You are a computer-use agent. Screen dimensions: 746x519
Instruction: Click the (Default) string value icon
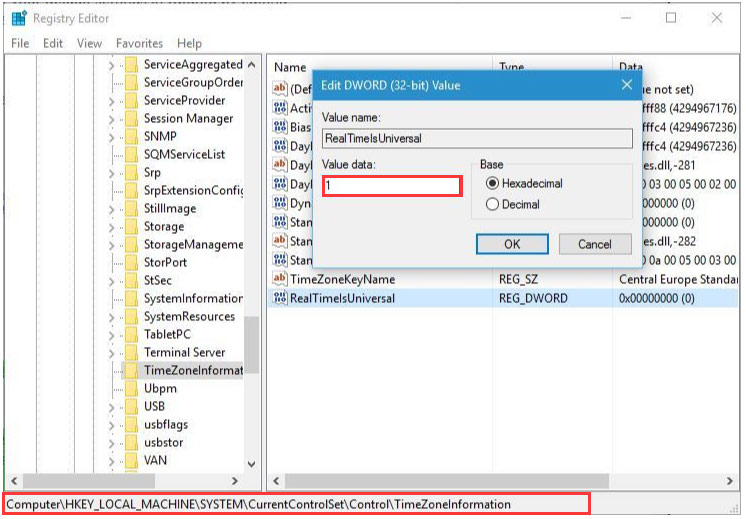(x=280, y=88)
